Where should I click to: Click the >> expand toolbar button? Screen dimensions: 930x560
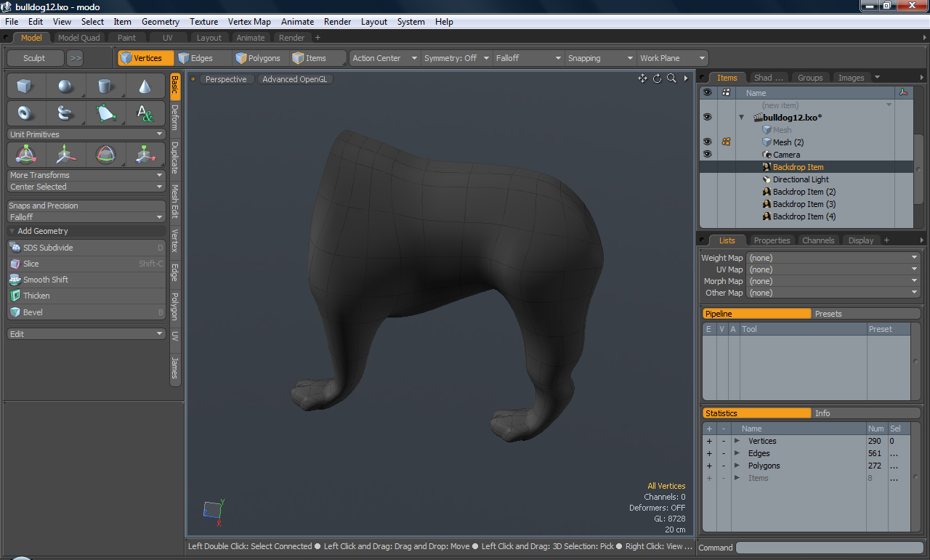pos(76,58)
